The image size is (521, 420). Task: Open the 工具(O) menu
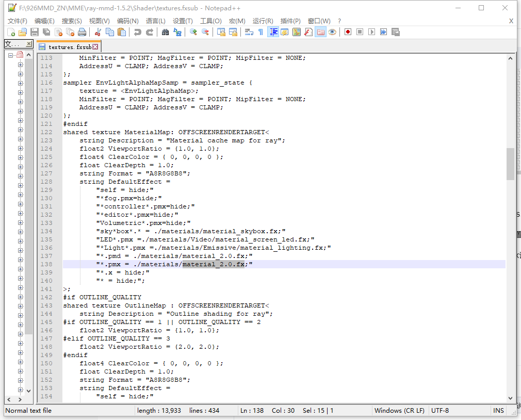tap(210, 21)
